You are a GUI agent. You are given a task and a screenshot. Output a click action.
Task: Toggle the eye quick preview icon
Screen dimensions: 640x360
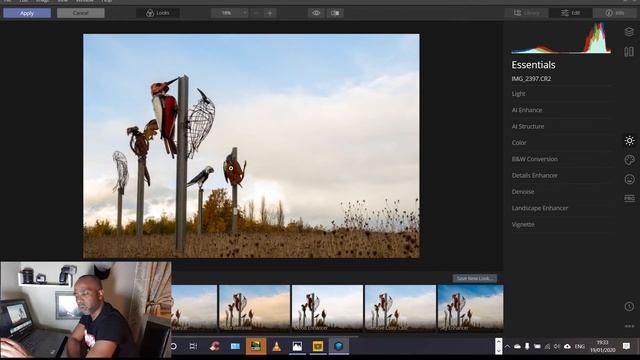pyautogui.click(x=316, y=13)
